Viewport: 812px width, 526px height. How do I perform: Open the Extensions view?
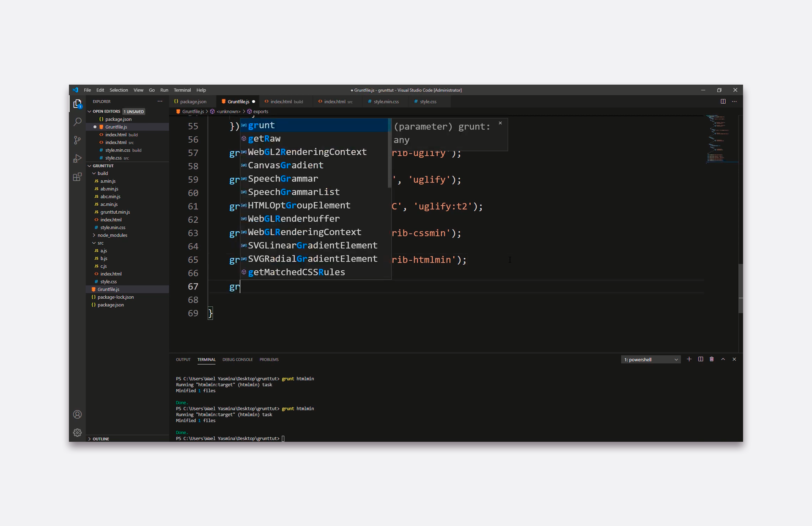(77, 177)
